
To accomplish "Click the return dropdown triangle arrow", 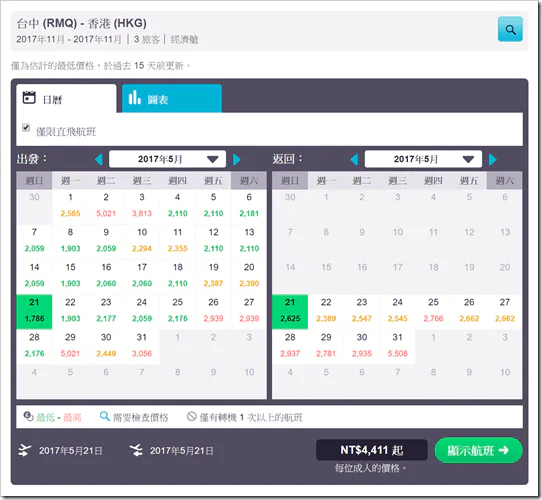I will click(x=468, y=159).
